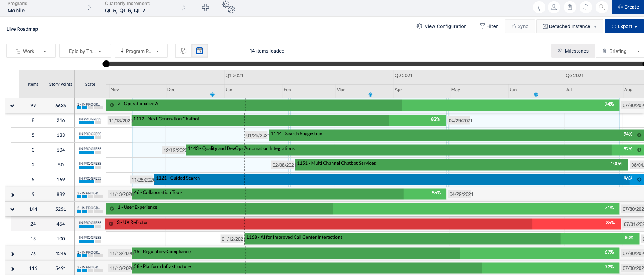The height and width of the screenshot is (275, 644).
Task: Open the notifications bell
Action: coord(586,7)
